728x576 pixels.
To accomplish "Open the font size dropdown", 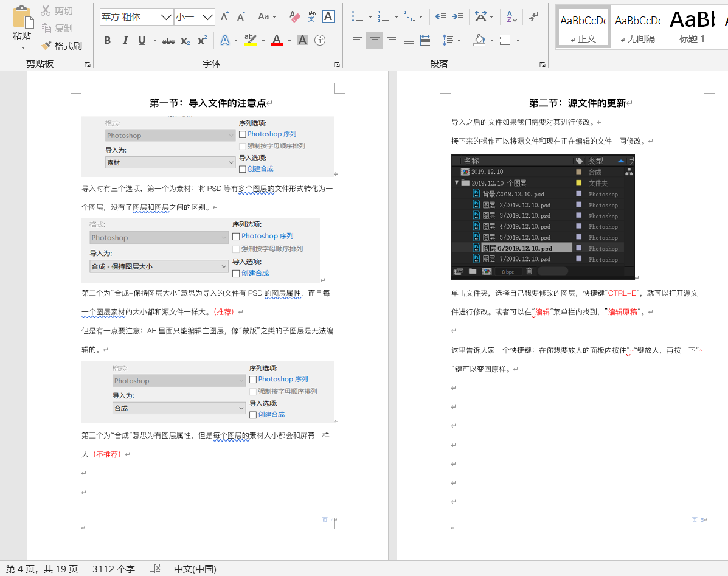I will (207, 17).
